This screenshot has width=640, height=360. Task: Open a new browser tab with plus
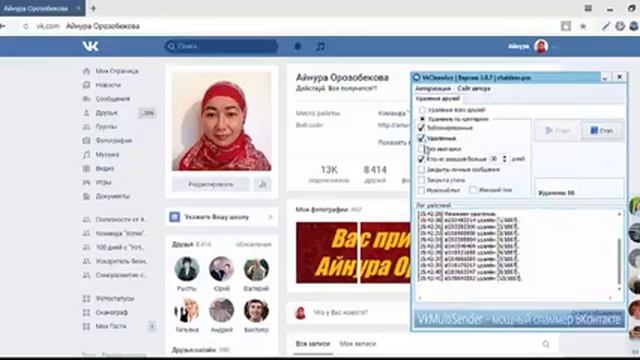click(x=93, y=8)
